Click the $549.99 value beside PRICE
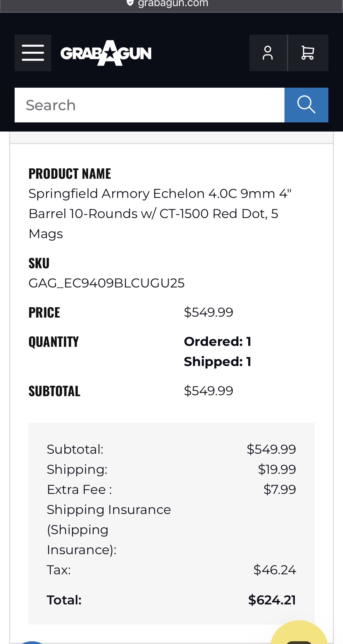The width and height of the screenshot is (343, 644). (209, 312)
